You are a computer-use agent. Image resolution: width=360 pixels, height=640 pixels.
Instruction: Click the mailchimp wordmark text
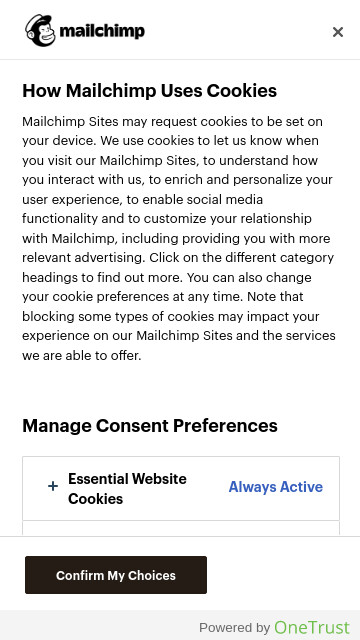(102, 31)
